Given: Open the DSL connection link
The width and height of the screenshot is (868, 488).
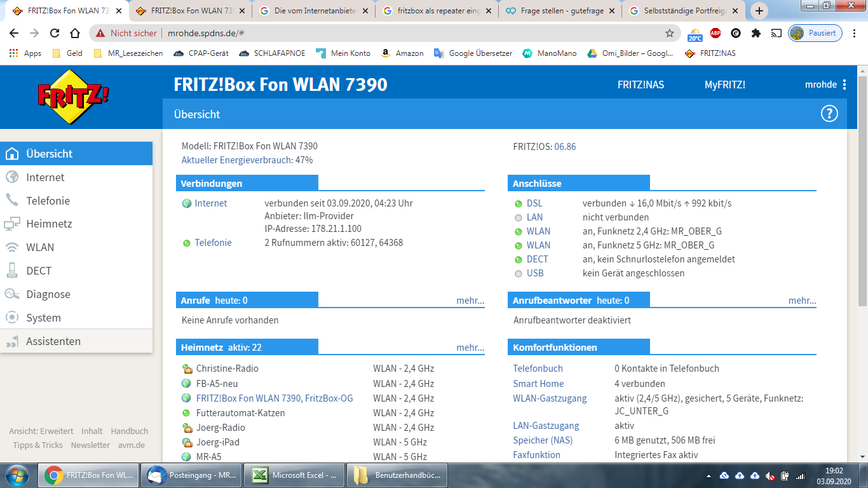Looking at the screenshot, I should click(x=534, y=203).
